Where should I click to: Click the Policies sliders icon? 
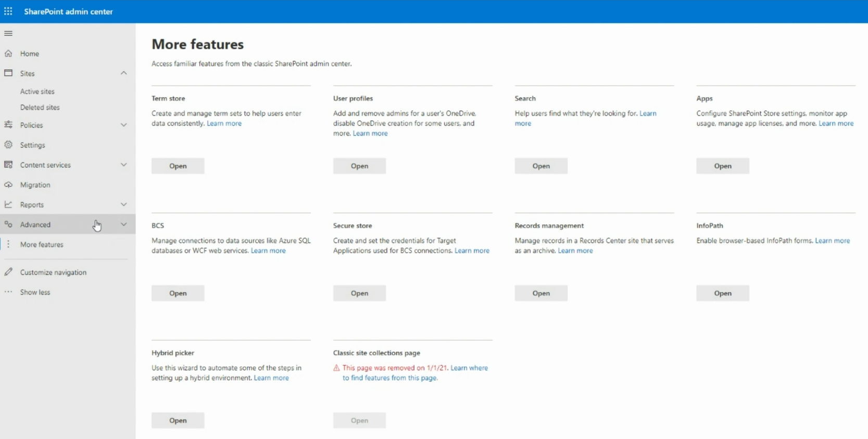[8, 125]
